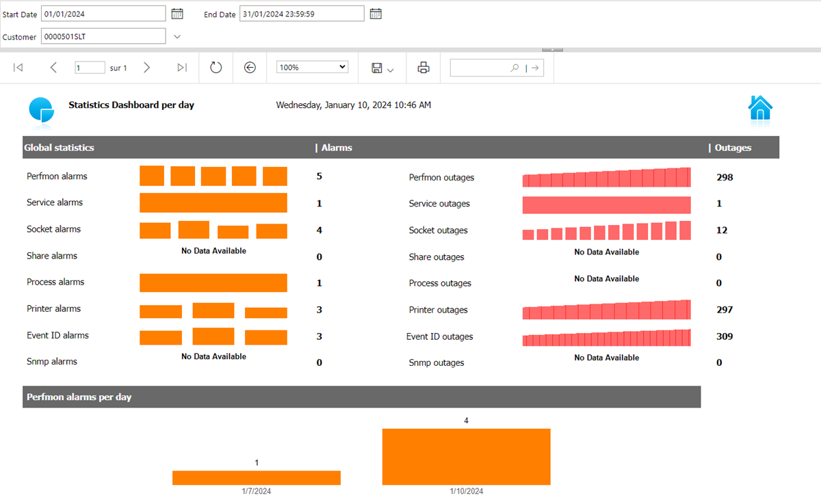Navigate back to parent report
The image size is (821, 504).
pyautogui.click(x=250, y=68)
